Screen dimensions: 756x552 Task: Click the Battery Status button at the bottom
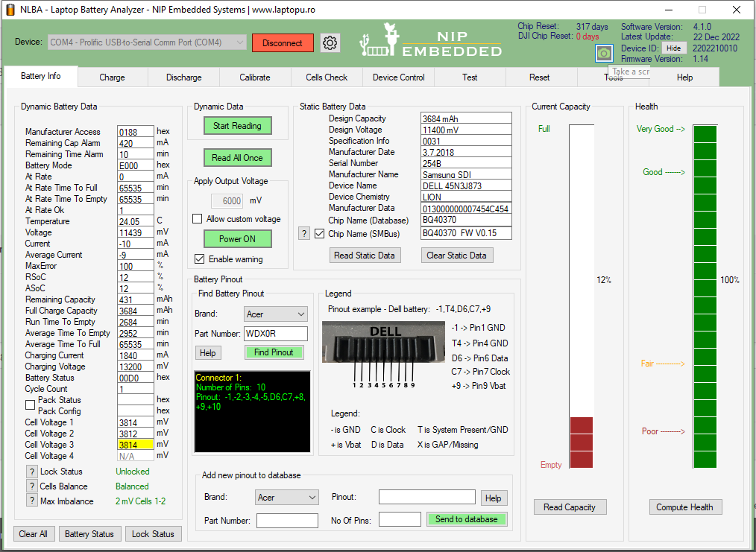tap(89, 533)
